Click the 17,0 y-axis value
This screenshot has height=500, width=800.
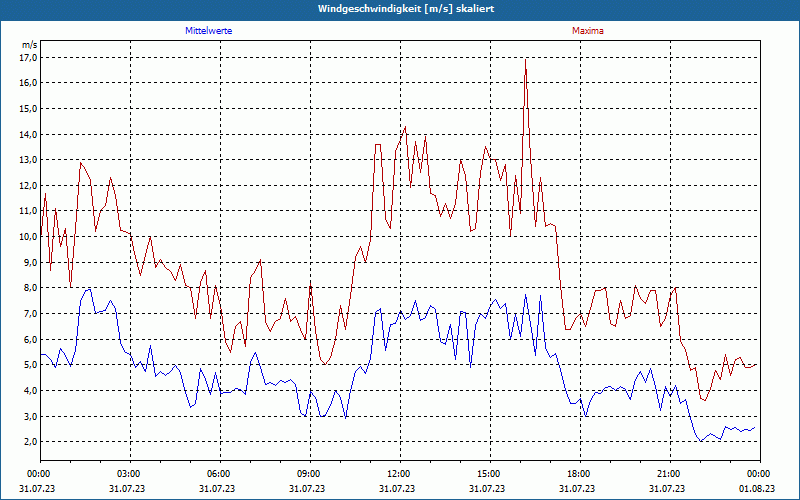(29, 57)
